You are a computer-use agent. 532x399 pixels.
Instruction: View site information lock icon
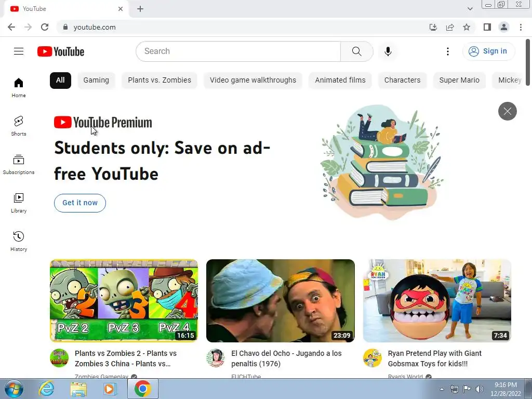coord(65,27)
